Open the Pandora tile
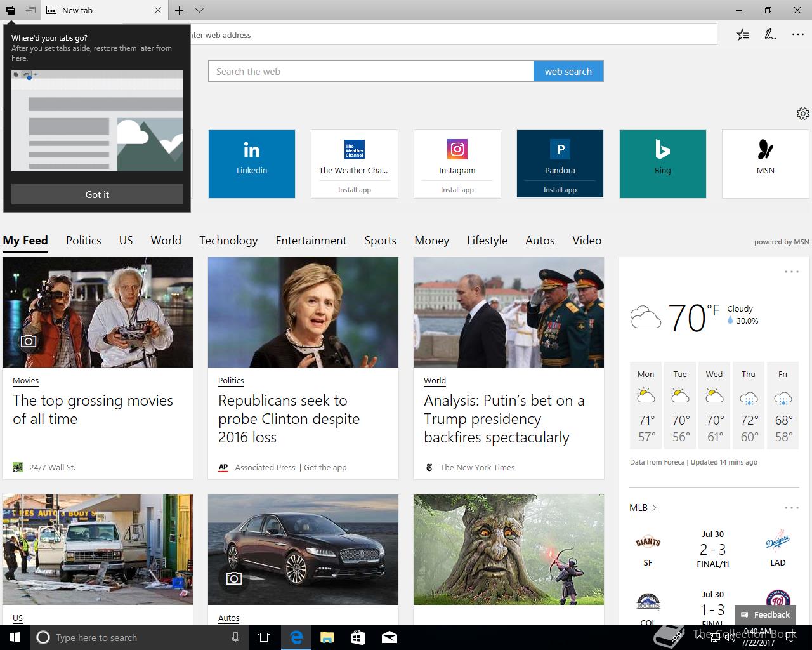 560,156
